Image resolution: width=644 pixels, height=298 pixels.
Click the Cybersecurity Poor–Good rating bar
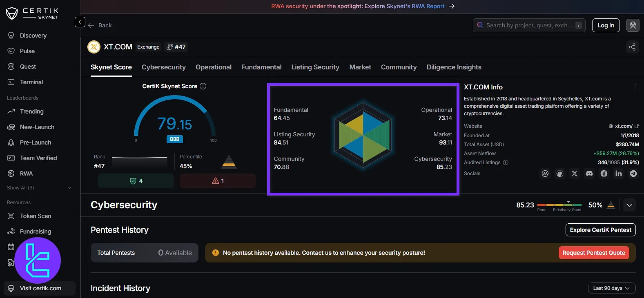pyautogui.click(x=559, y=205)
